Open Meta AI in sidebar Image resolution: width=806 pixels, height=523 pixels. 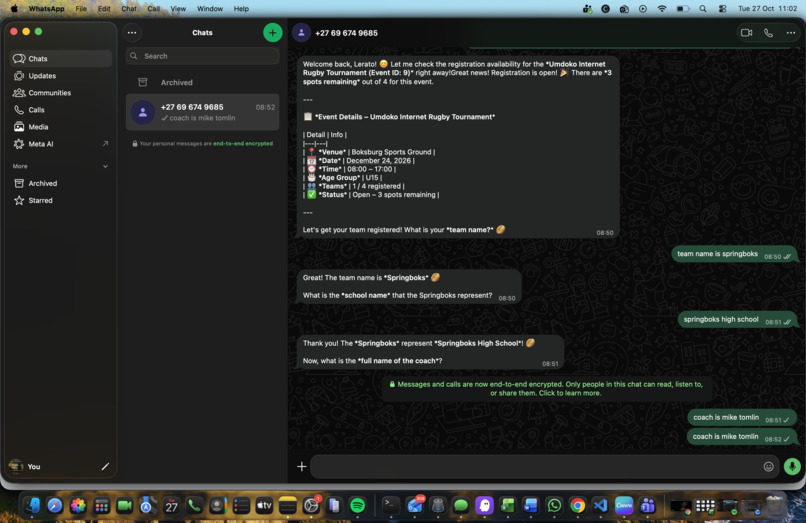click(61, 144)
